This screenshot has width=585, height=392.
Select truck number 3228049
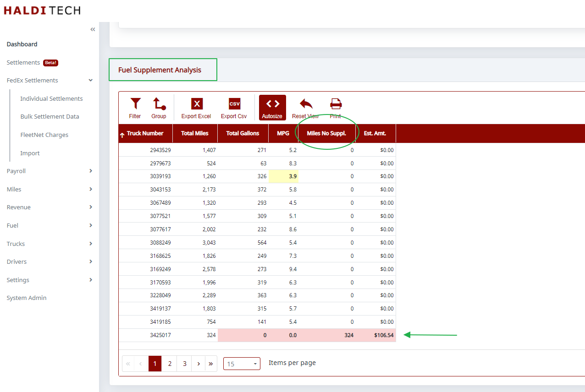coord(160,295)
